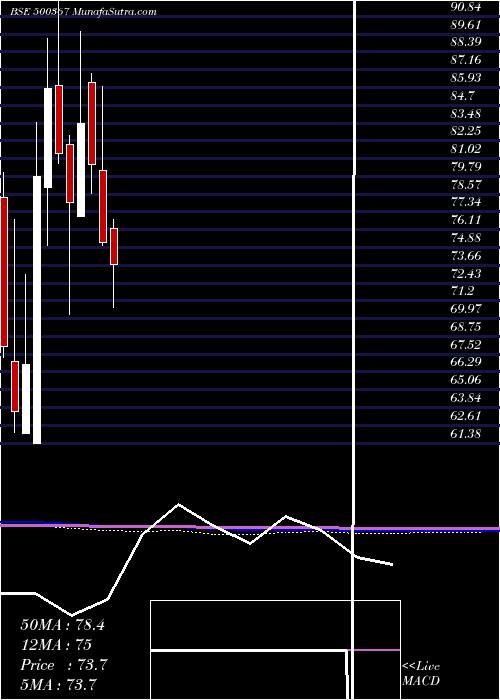Click the 50MA : 78.4 readout
The height and width of the screenshot is (700, 500).
62,625
